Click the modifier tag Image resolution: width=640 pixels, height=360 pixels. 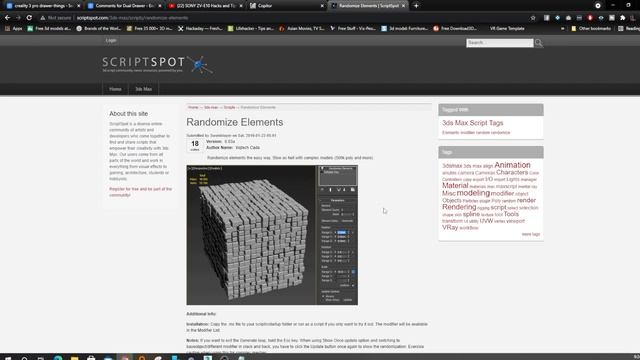tap(502, 193)
